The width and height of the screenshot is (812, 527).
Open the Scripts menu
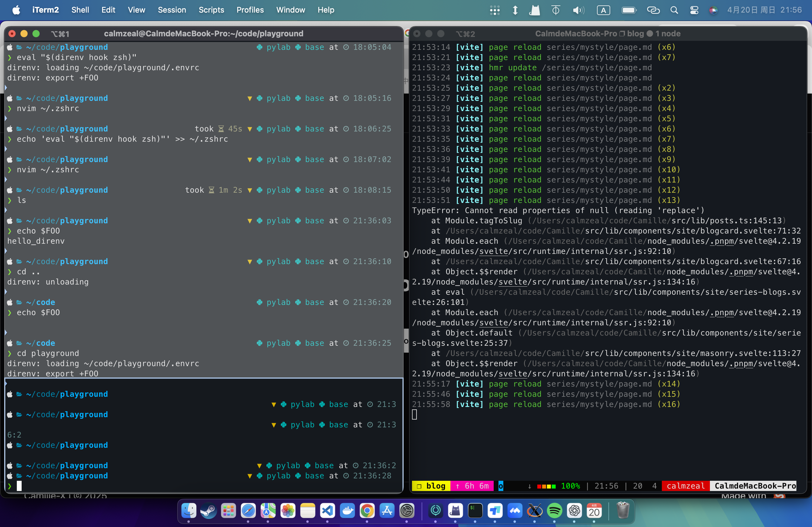coord(211,10)
